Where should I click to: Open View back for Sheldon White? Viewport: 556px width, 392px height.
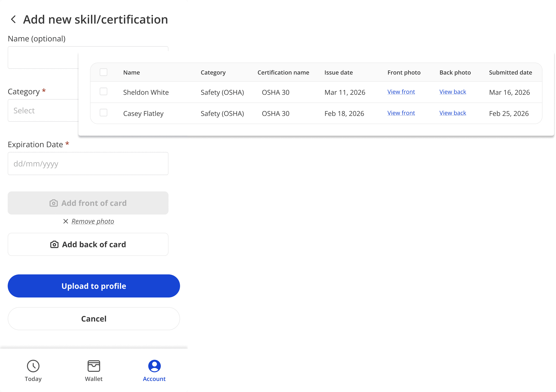(453, 92)
